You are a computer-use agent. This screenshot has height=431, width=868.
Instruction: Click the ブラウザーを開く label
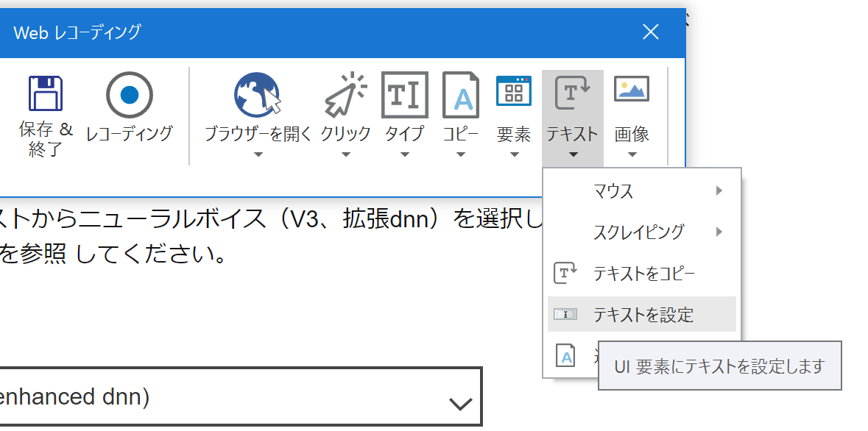click(x=258, y=134)
